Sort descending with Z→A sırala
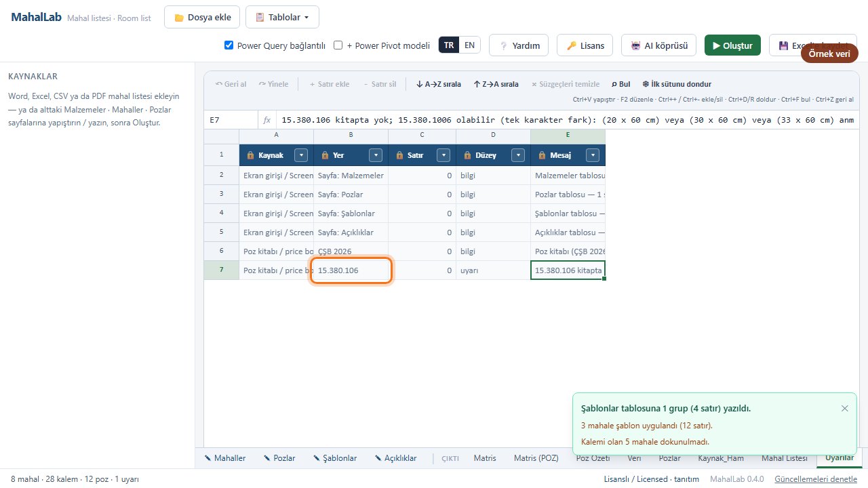The width and height of the screenshot is (868, 488). click(x=496, y=84)
